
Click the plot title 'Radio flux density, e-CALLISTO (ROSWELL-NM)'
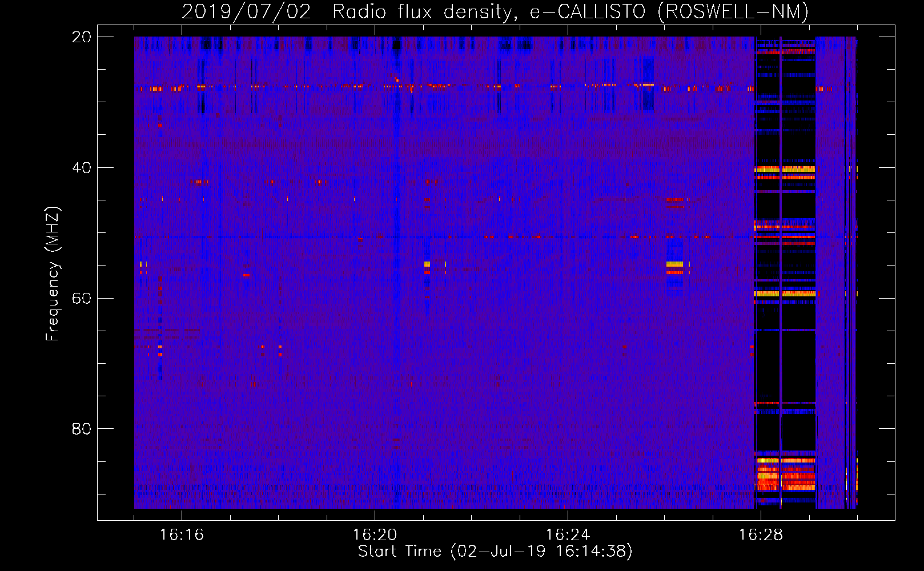[571, 11]
